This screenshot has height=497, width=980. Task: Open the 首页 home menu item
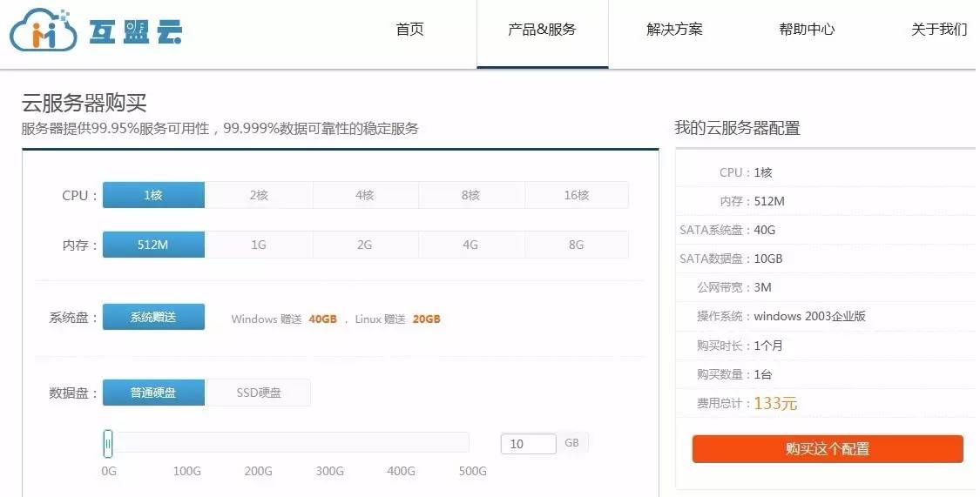409,30
